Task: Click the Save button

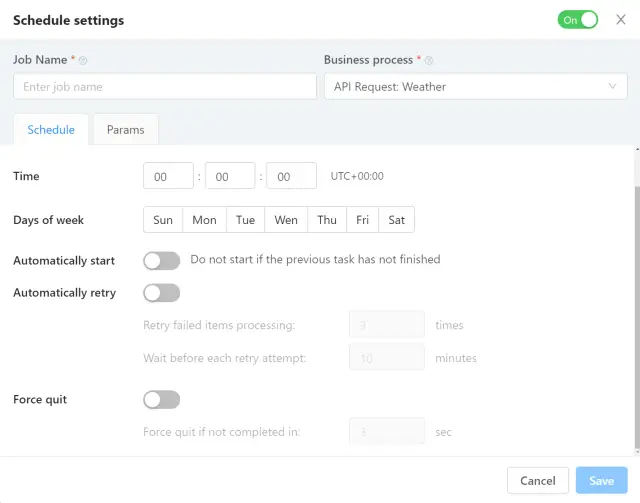Action: (601, 480)
